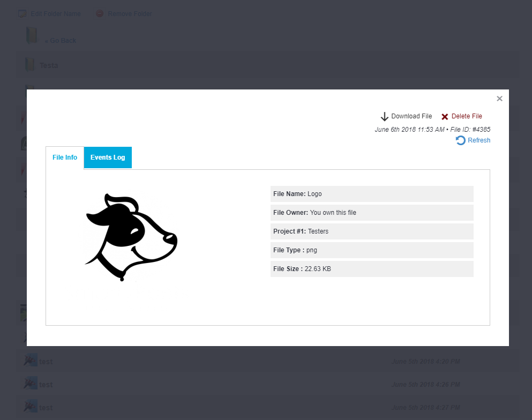Open the Testa folder in background
The height and width of the screenshot is (420, 532).
[49, 65]
